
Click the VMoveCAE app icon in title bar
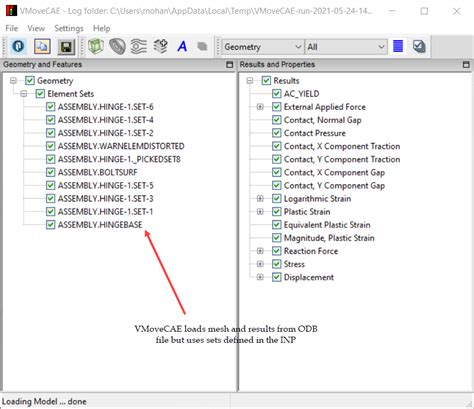pyautogui.click(x=11, y=11)
